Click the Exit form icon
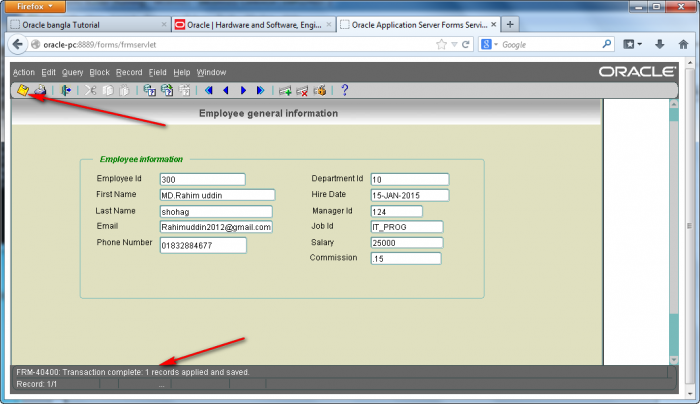 pyautogui.click(x=65, y=90)
